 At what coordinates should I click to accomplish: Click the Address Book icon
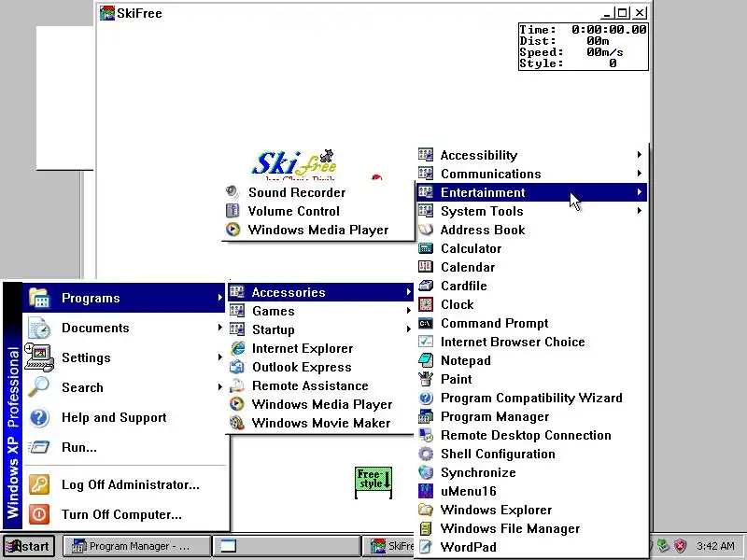coord(426,230)
